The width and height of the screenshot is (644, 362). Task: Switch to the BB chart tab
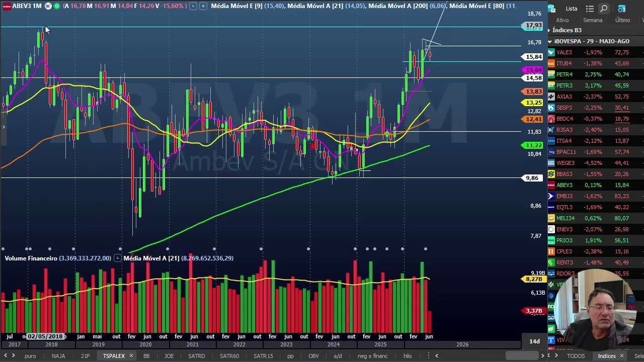tap(146, 356)
